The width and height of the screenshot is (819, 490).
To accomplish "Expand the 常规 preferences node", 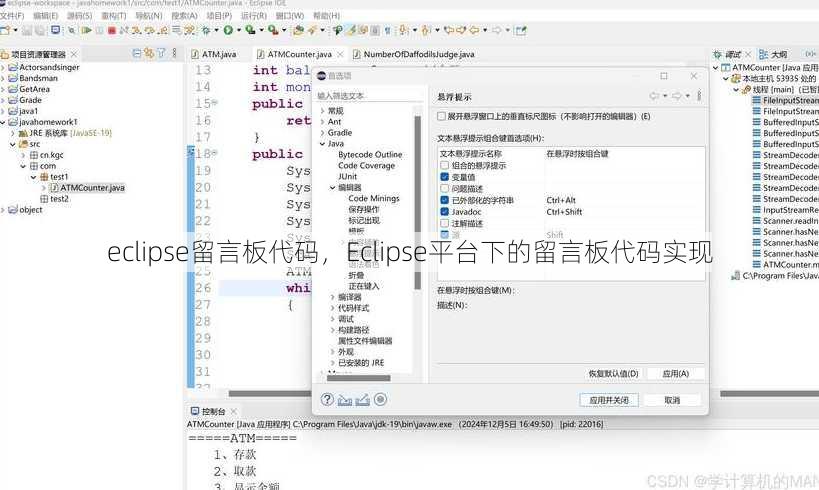I will tap(322, 111).
